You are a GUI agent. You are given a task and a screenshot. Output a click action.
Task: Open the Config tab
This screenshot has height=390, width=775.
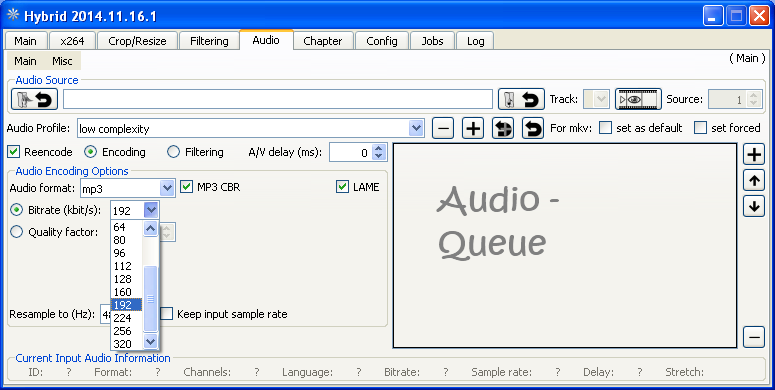[x=382, y=41]
